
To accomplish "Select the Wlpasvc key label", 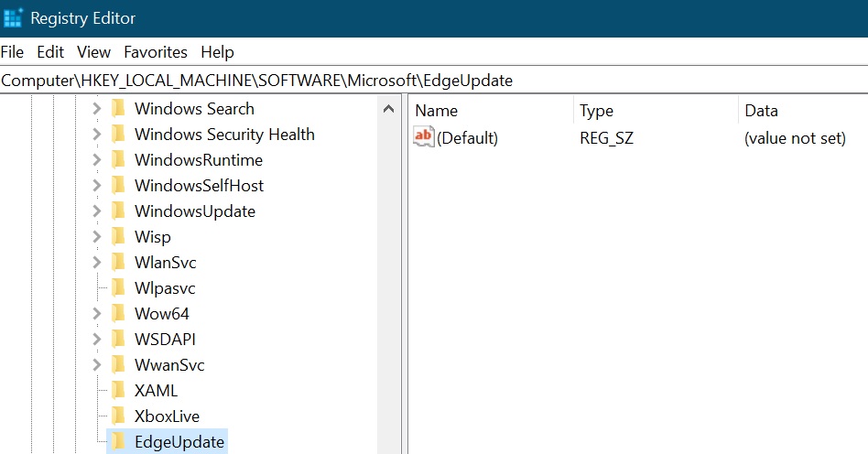I will [x=165, y=288].
